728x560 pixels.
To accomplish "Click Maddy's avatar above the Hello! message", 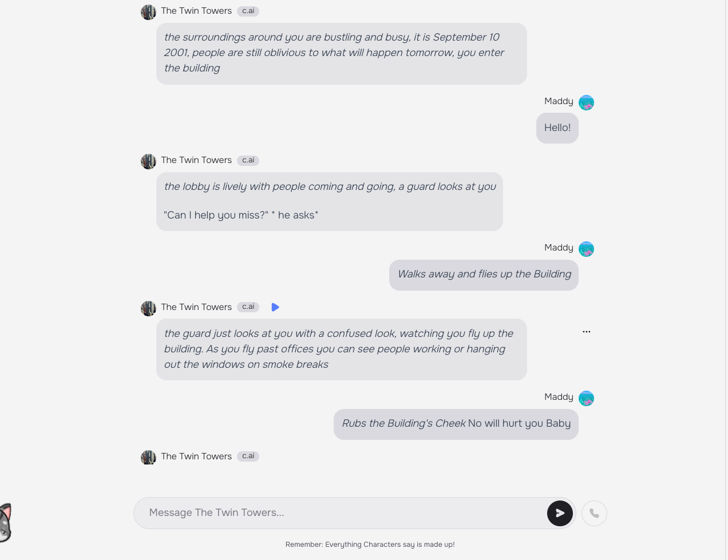I will tap(586, 103).
